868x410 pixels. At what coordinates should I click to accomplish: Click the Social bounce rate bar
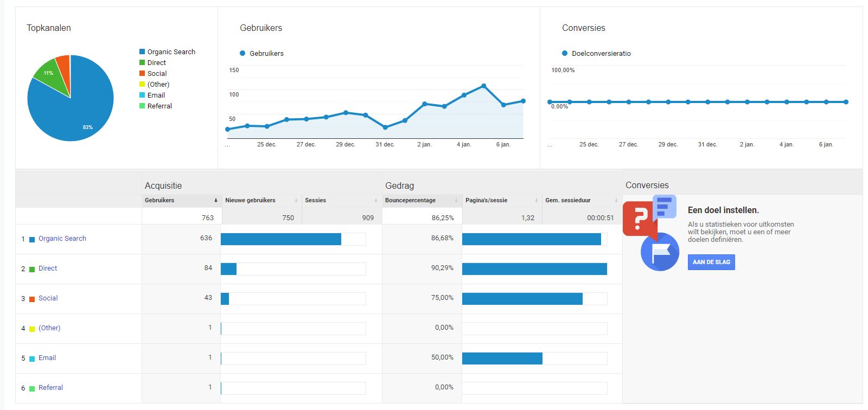click(522, 299)
